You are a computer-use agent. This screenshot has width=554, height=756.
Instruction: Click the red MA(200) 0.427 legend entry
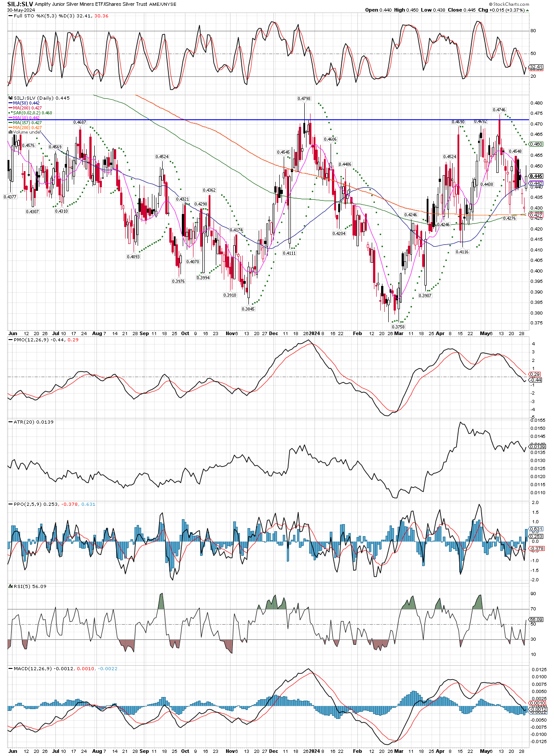coord(27,108)
